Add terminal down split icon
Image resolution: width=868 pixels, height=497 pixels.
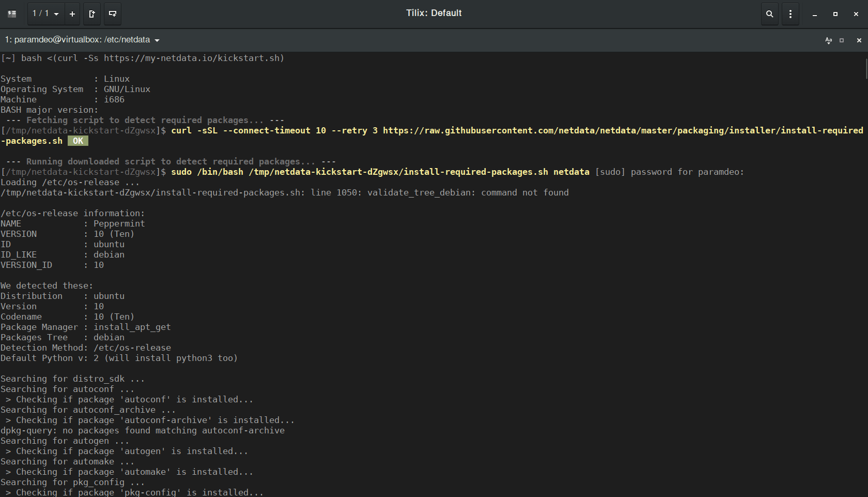tap(113, 14)
